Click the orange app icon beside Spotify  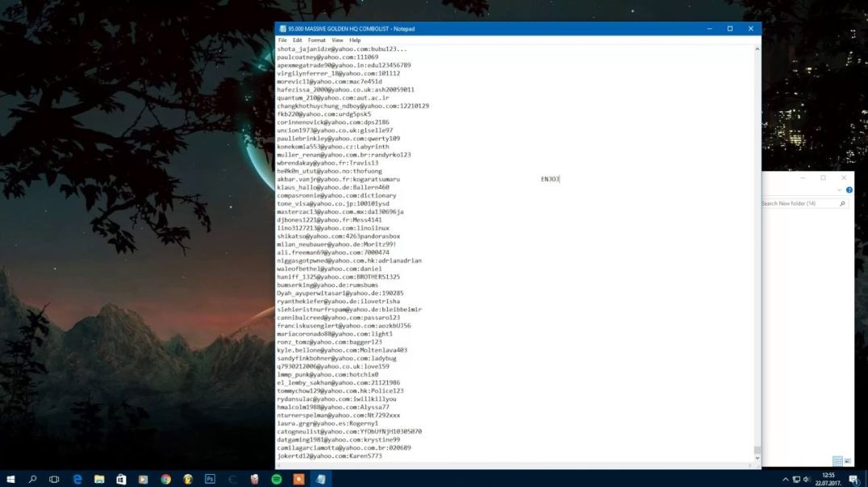click(298, 479)
